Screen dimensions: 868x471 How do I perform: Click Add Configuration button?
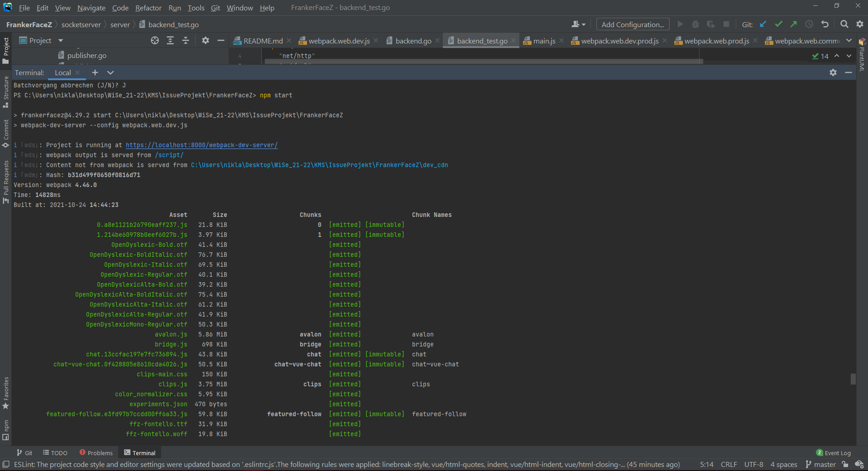633,24
